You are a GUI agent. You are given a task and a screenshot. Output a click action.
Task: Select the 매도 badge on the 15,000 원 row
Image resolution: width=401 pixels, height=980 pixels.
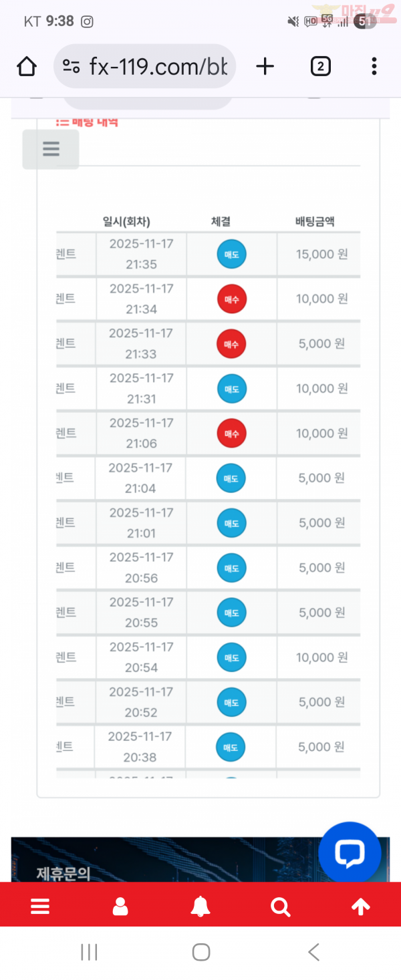pos(231,254)
